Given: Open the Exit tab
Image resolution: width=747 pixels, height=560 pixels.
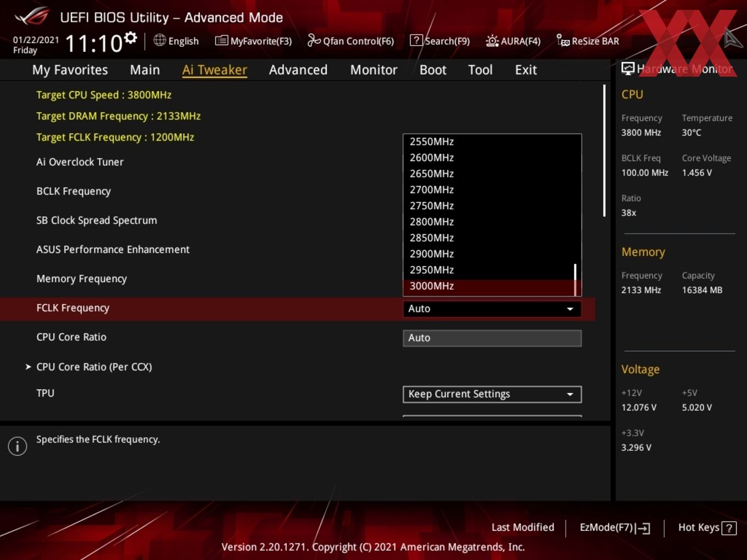Looking at the screenshot, I should click(x=526, y=70).
